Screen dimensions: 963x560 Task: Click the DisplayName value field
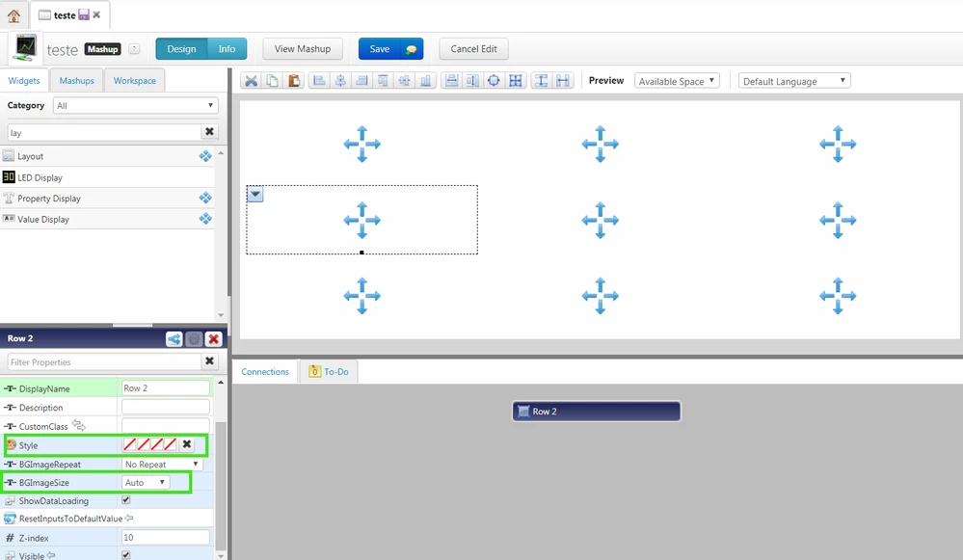pos(166,388)
